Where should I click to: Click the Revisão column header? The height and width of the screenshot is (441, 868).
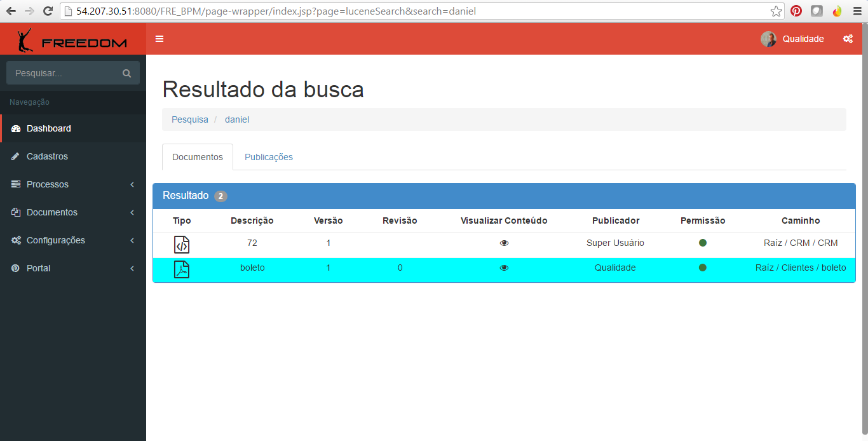[400, 221]
